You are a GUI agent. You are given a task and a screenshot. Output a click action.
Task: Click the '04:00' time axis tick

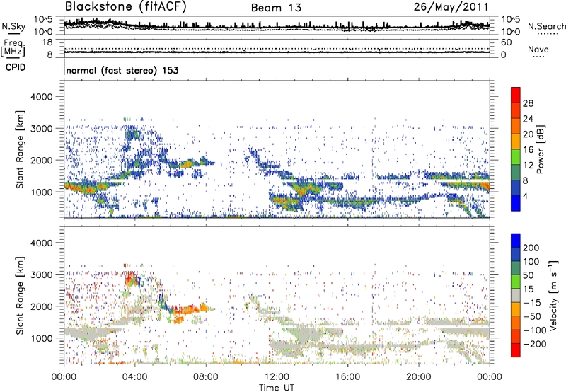134,377
